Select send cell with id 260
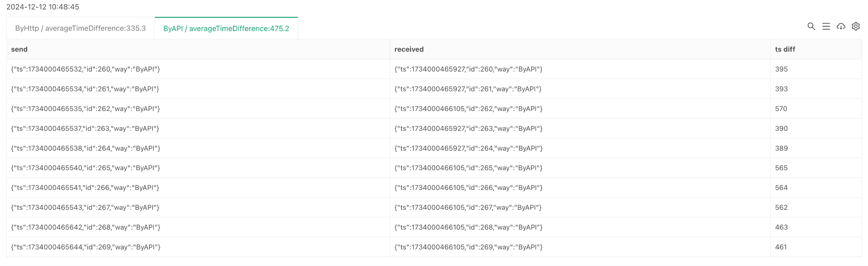This screenshot has width=868, height=266. 198,69
